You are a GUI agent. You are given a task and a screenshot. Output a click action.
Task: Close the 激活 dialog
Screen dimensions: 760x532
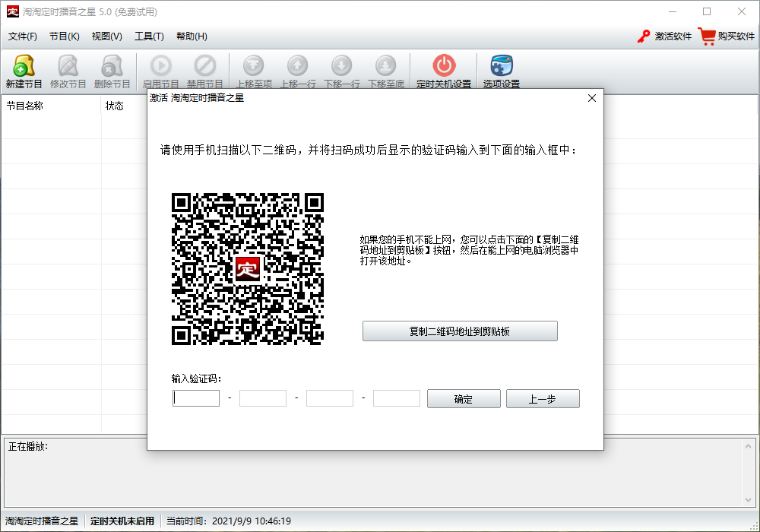tap(592, 98)
